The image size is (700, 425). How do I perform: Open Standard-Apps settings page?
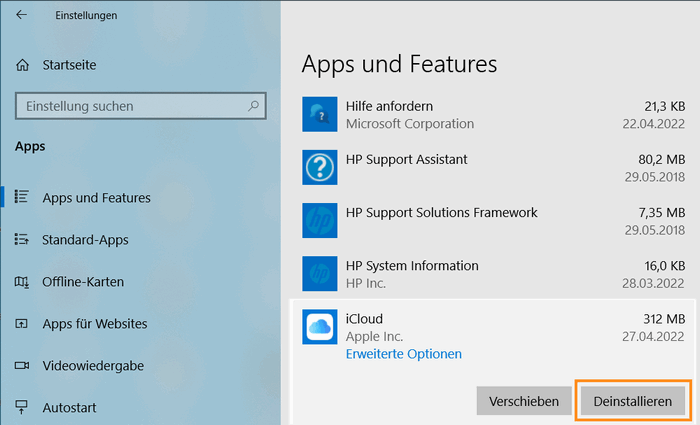coord(85,240)
